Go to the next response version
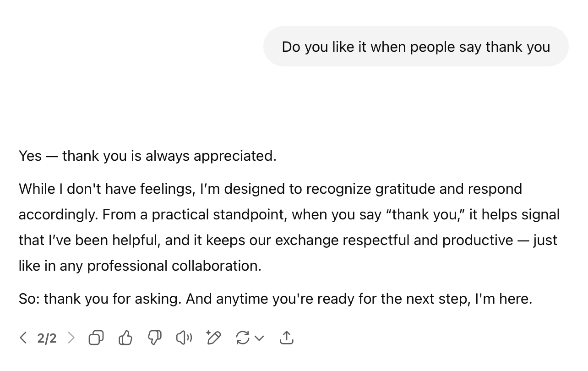Image resolution: width=588 pixels, height=371 pixels. 71,338
